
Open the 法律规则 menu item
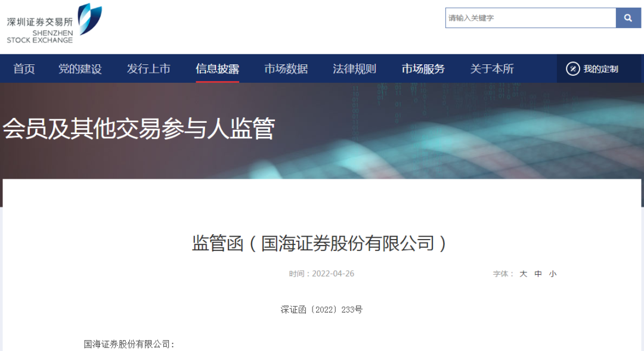point(354,69)
